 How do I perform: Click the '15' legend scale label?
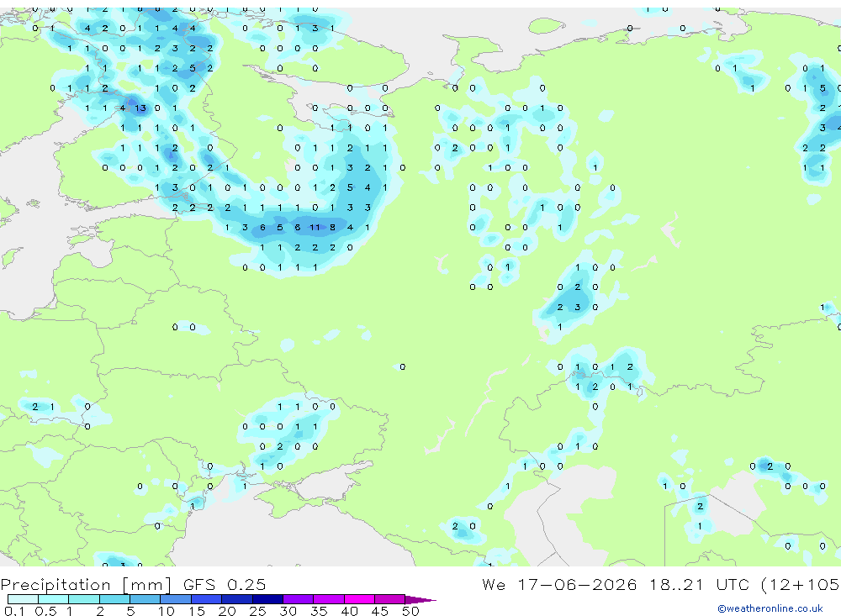(x=196, y=611)
